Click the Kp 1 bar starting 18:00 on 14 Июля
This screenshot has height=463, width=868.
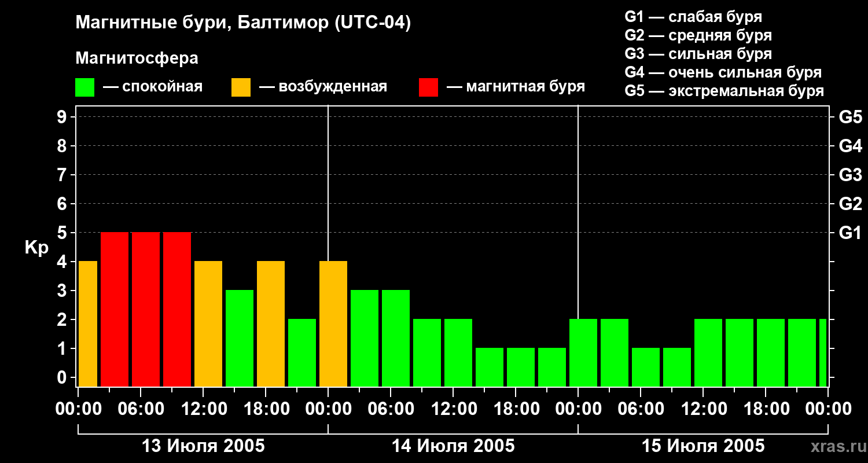(x=521, y=367)
